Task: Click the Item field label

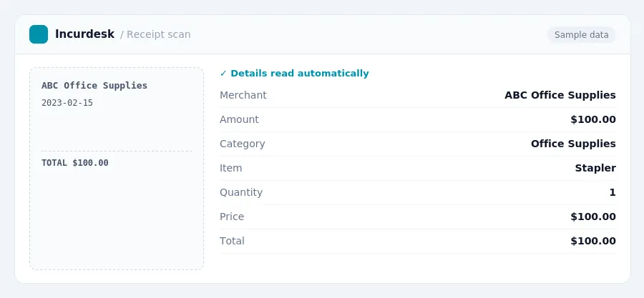Action: coord(231,168)
